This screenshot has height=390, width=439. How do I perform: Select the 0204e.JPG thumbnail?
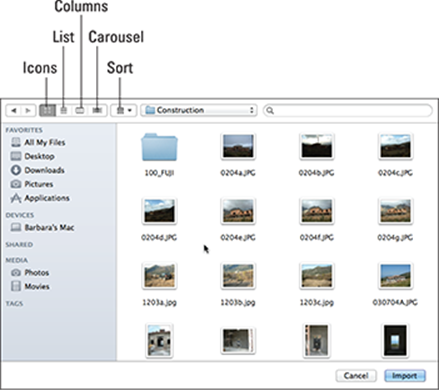(238, 211)
